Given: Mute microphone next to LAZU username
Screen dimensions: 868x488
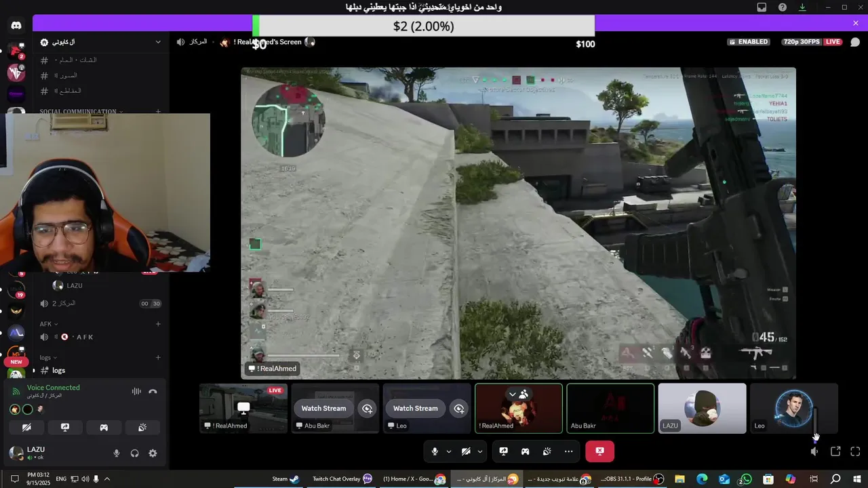Looking at the screenshot, I should [117, 453].
